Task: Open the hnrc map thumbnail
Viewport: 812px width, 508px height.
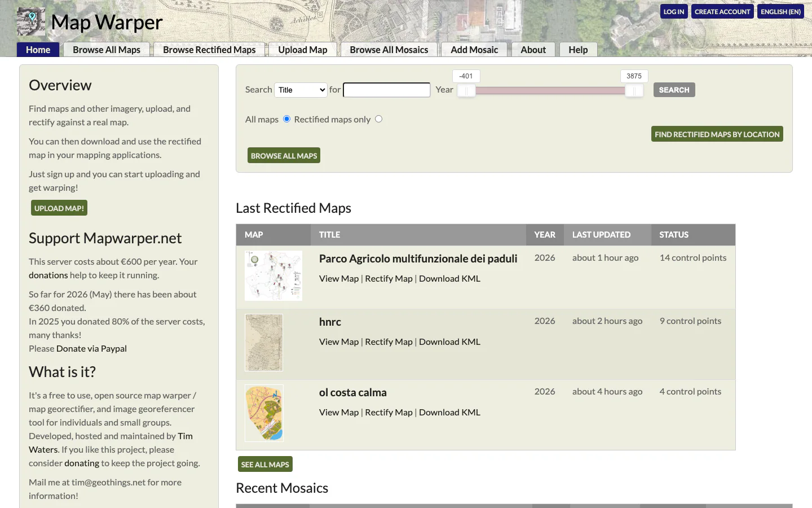Action: point(264,343)
